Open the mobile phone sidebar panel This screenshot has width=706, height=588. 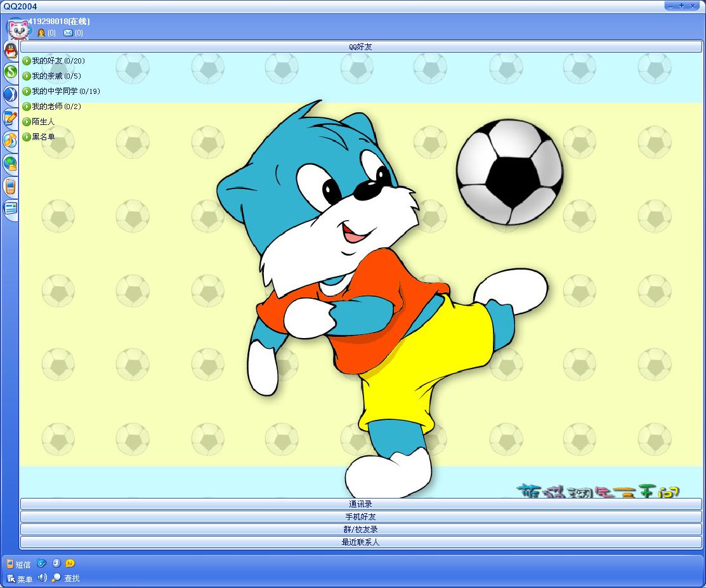(x=11, y=186)
